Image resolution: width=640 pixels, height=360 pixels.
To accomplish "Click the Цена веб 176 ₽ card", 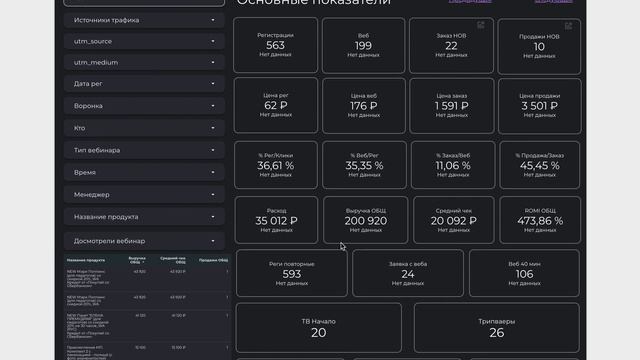I will 364,106.
